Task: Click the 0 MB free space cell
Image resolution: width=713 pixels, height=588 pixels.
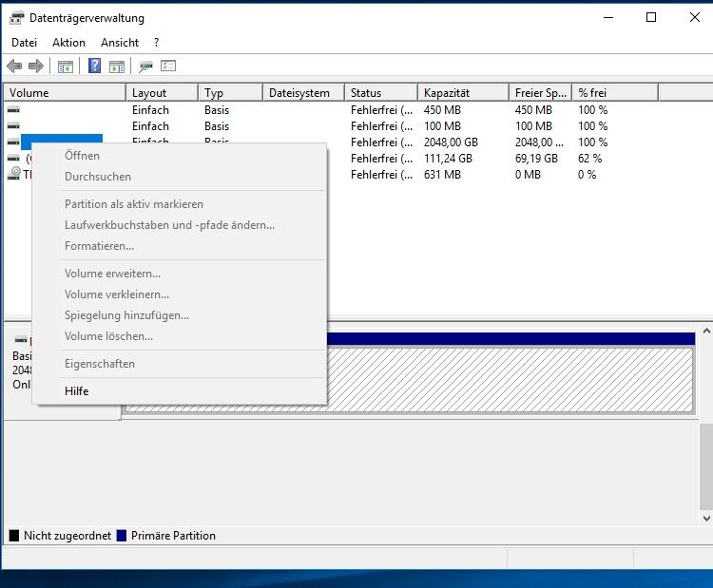Action: pos(528,175)
